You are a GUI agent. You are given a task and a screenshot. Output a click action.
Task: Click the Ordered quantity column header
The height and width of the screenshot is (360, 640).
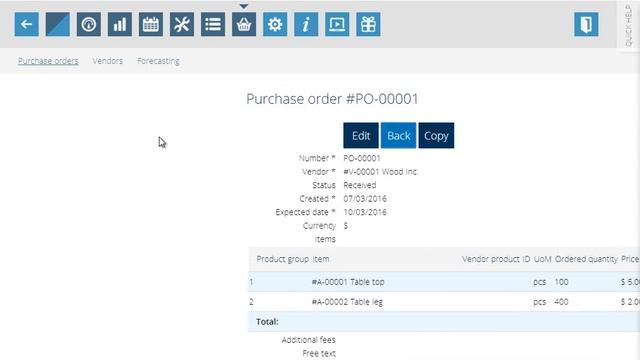[x=586, y=259]
